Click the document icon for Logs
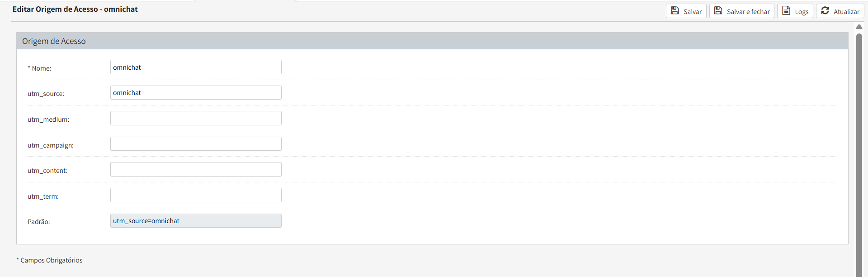 pos(787,11)
